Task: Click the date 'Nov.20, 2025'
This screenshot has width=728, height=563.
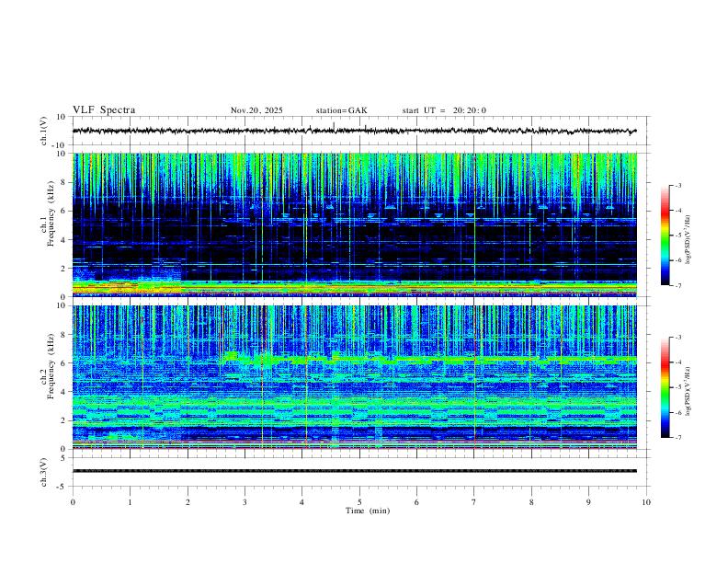Action: click(256, 110)
